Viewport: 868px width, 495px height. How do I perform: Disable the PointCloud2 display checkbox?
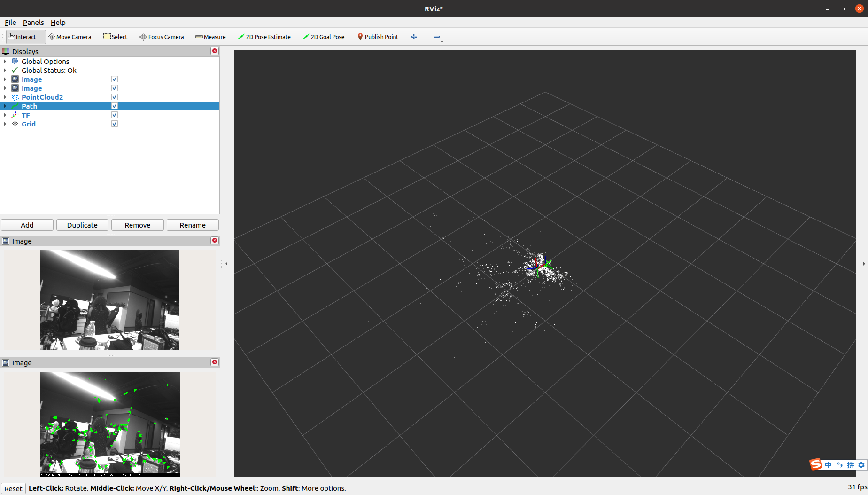115,97
